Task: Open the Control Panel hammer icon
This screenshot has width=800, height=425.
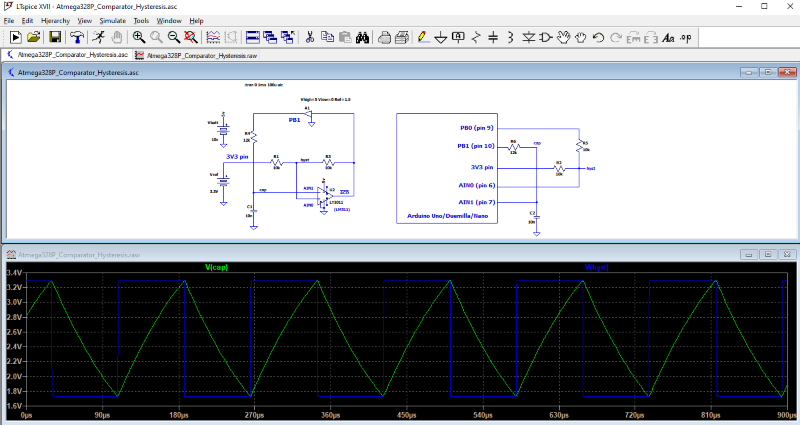Action: 77,37
